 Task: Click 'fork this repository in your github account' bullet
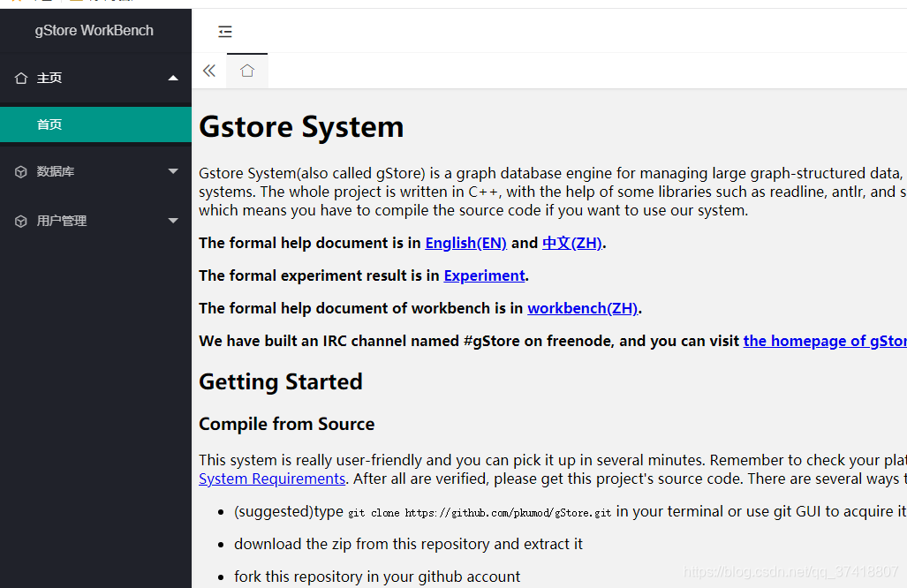(377, 577)
